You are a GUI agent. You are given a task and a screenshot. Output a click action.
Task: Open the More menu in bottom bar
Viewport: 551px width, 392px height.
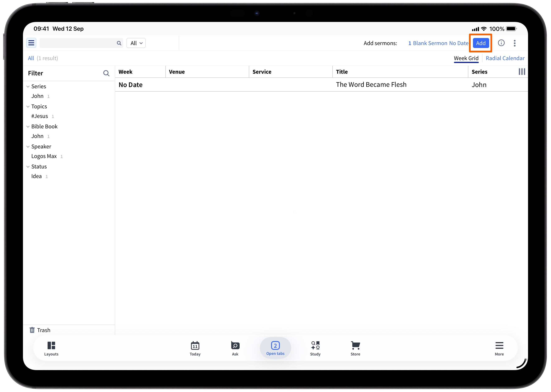point(499,349)
